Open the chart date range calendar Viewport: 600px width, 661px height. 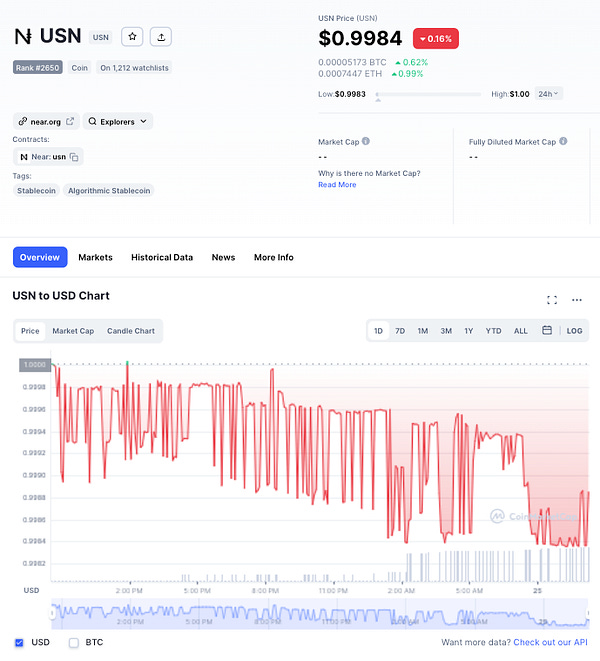pos(546,330)
